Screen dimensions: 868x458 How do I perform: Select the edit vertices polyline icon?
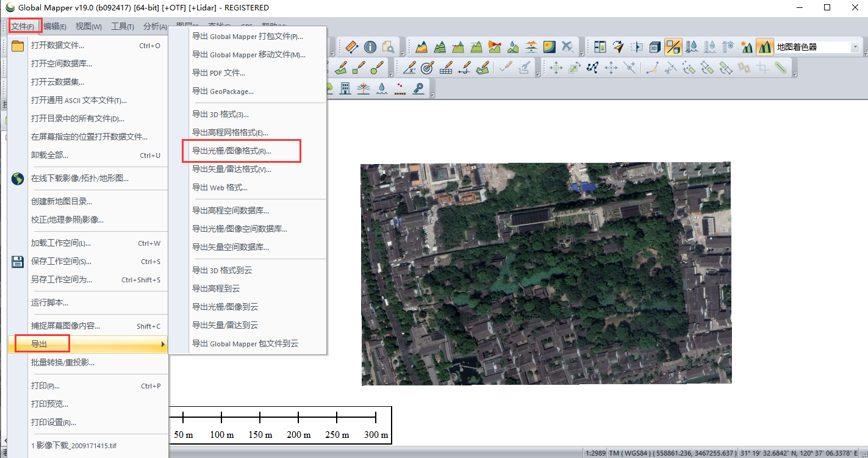(x=592, y=68)
